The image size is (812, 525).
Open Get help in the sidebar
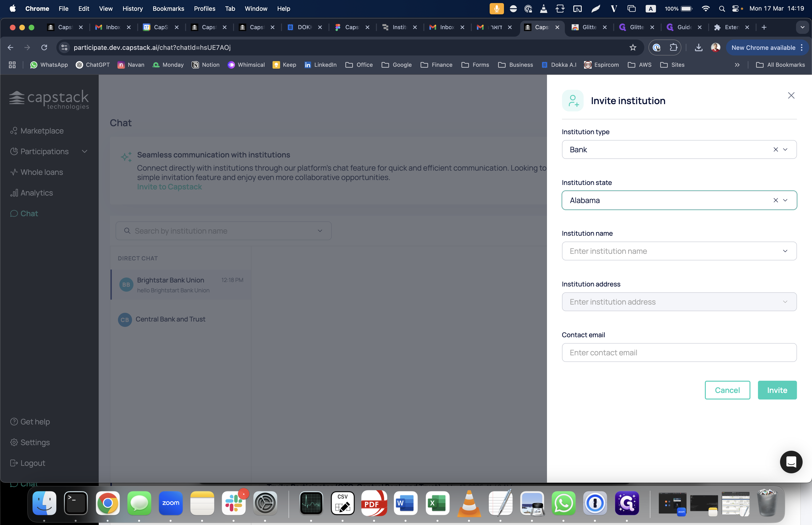coord(30,422)
